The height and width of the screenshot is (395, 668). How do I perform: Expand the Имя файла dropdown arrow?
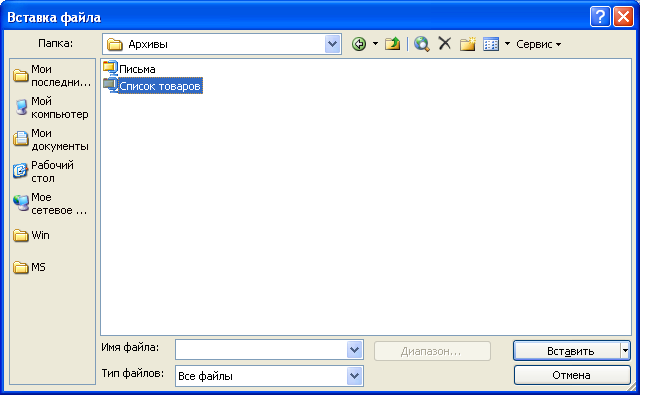[x=354, y=350]
